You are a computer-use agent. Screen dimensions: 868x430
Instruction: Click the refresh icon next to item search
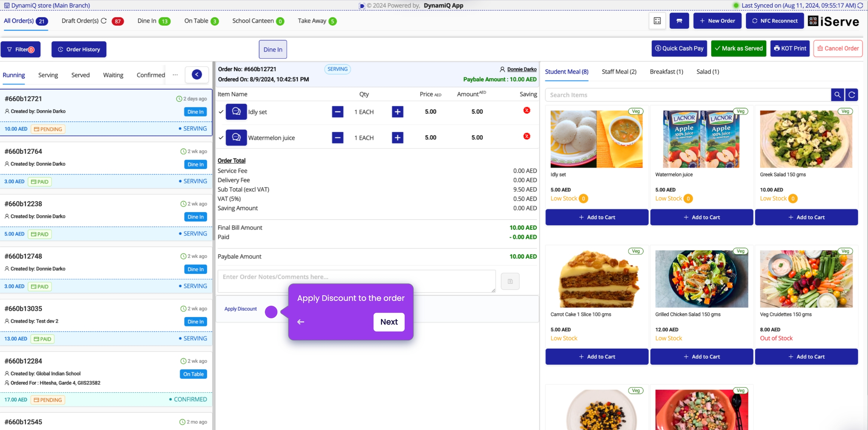click(852, 95)
